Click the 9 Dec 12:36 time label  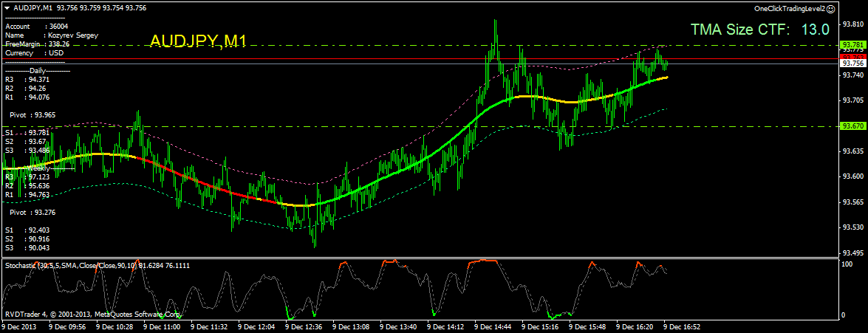(304, 328)
